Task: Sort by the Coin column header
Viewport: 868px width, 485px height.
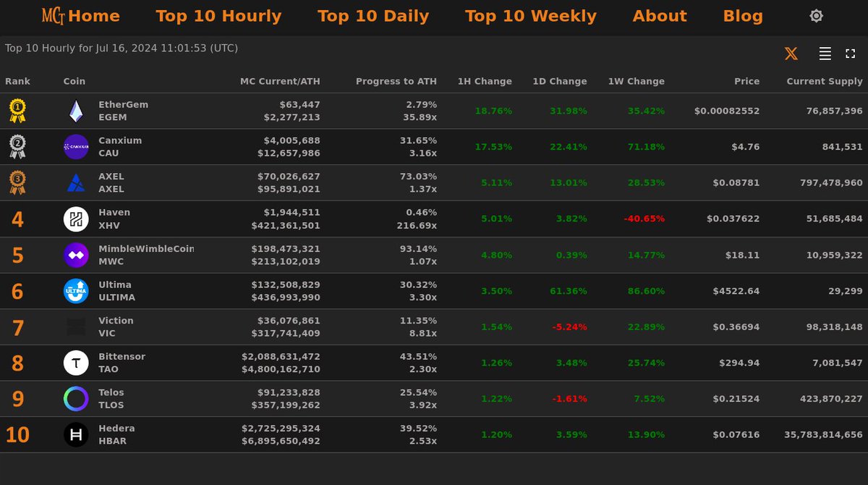Action: tap(75, 81)
